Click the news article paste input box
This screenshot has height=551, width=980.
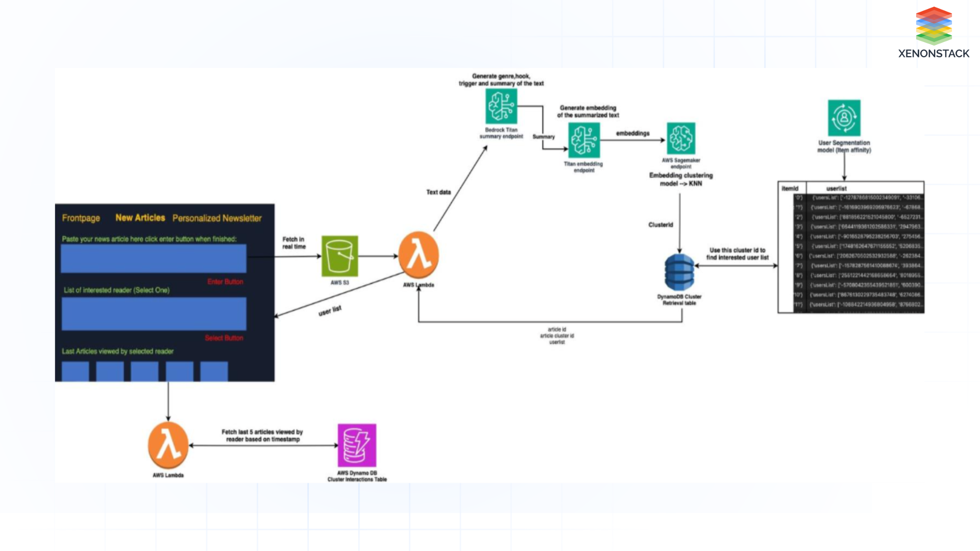coord(154,259)
